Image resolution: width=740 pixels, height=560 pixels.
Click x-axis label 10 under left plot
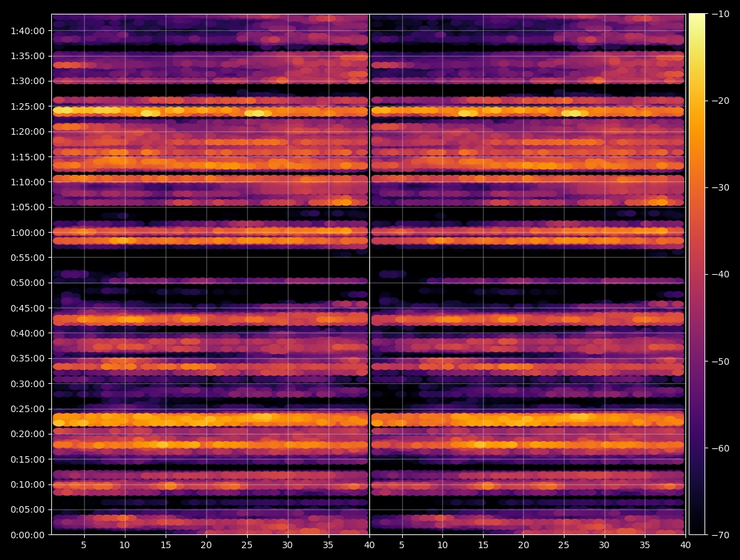(x=125, y=545)
